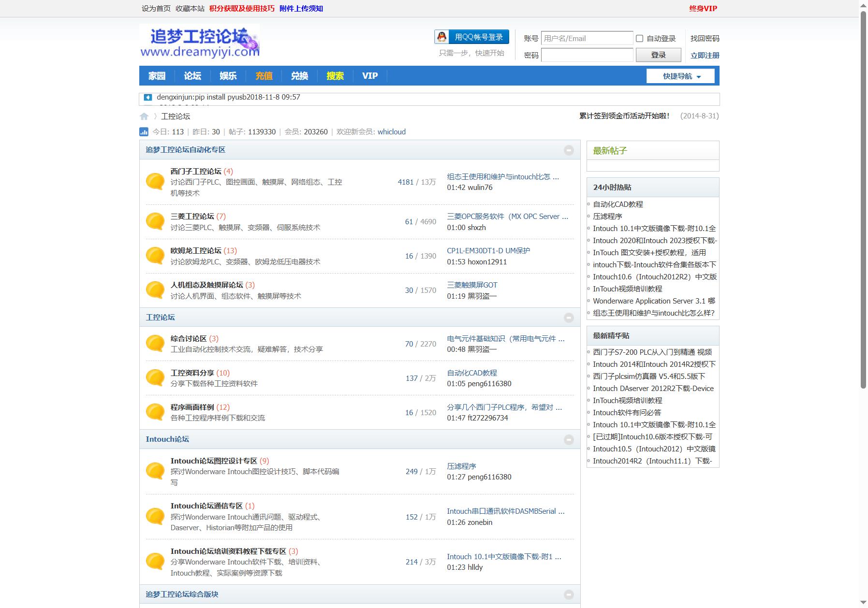The height and width of the screenshot is (608, 868).
Task: Click the 欧姆龙工控论坛 bubble icon
Action: coord(155,256)
